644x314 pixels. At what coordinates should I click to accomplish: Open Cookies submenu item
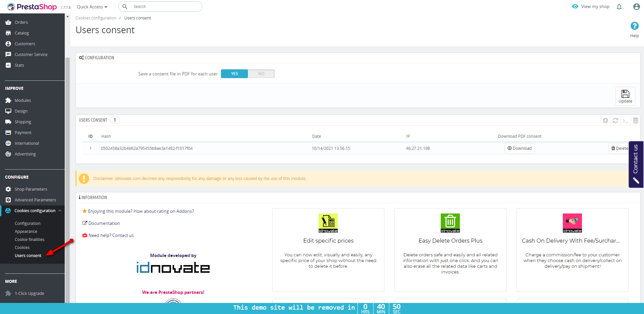22,248
